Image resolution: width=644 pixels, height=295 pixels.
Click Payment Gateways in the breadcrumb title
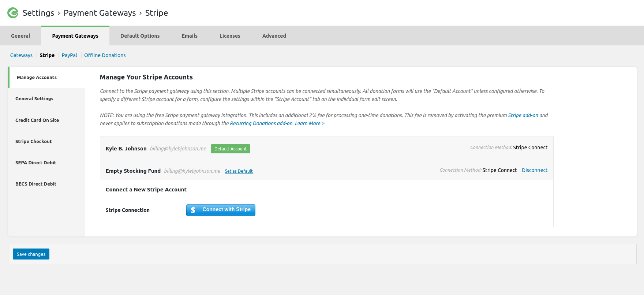coord(100,13)
